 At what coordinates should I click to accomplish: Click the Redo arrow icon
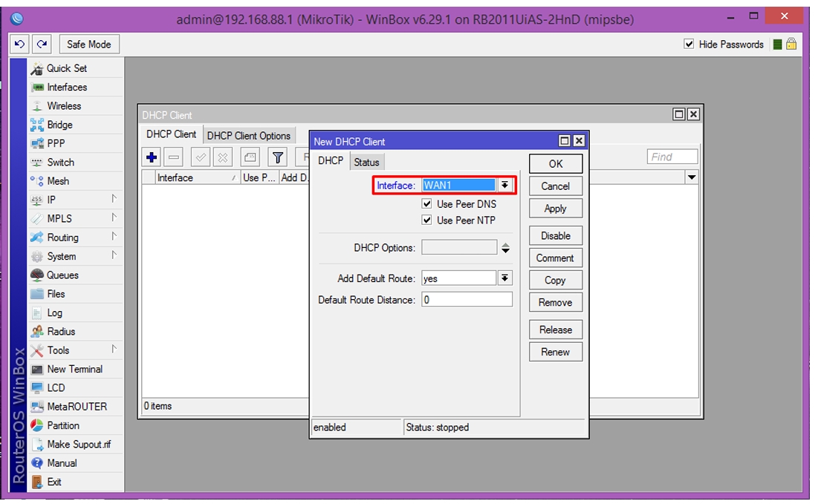(x=42, y=45)
